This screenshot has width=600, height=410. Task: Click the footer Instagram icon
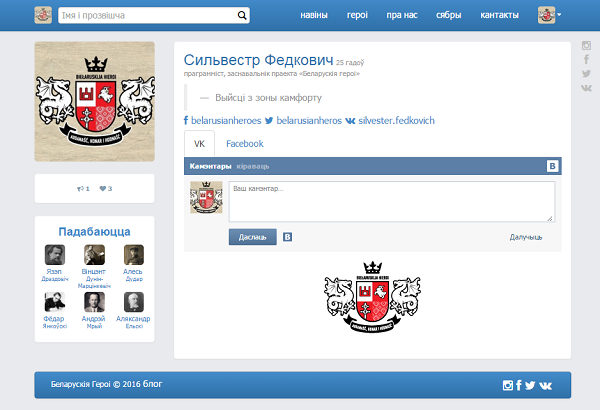click(x=507, y=385)
